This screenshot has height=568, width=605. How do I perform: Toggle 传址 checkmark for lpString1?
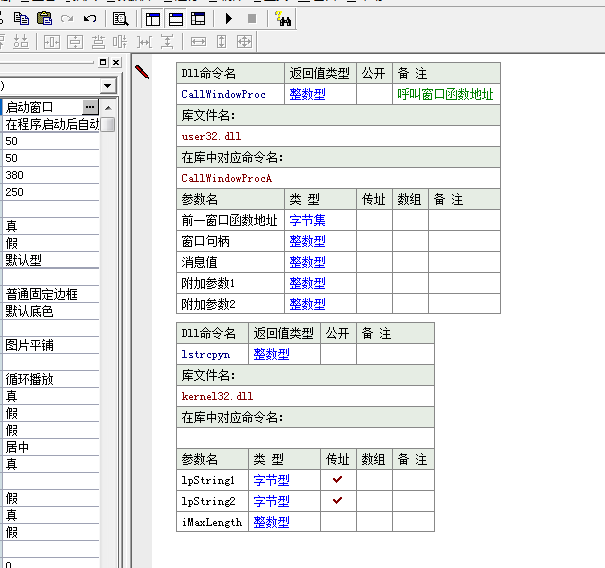[x=338, y=480]
